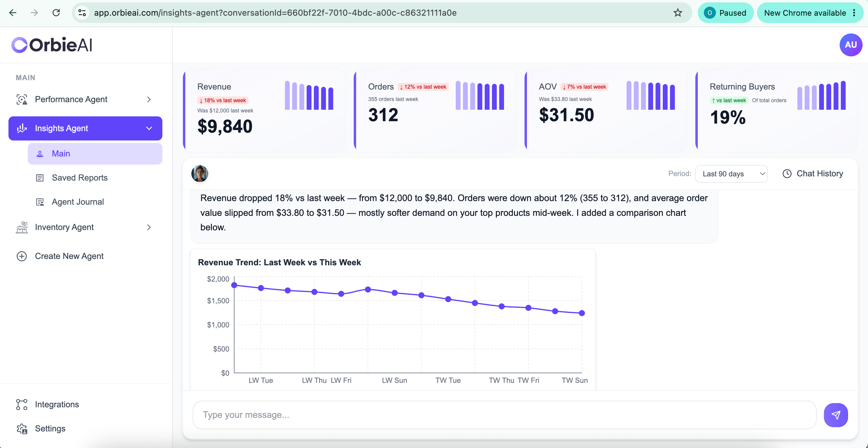Click the agent profile photo thumbnail
This screenshot has width=868, height=448.
point(199,174)
